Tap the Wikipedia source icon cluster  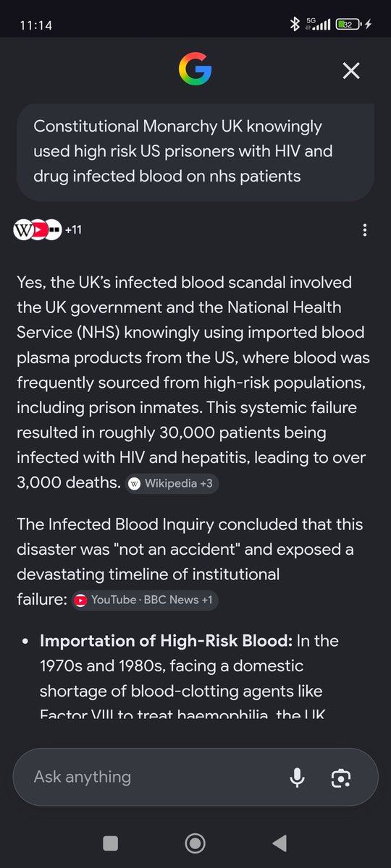tap(23, 230)
